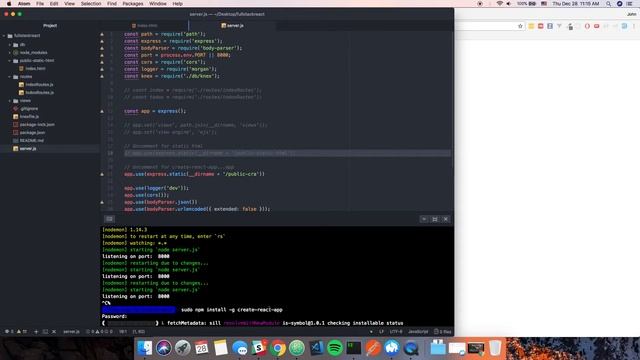Screen dimensions: 640x360
Task: Click UTF-8 encoding in status bar
Action: [396, 332]
